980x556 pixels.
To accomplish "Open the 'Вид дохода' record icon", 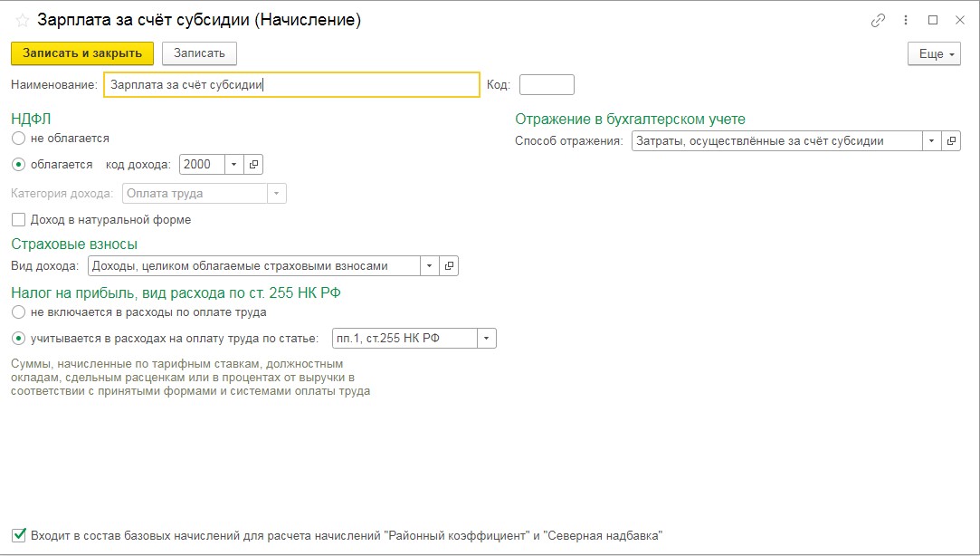I will click(450, 265).
